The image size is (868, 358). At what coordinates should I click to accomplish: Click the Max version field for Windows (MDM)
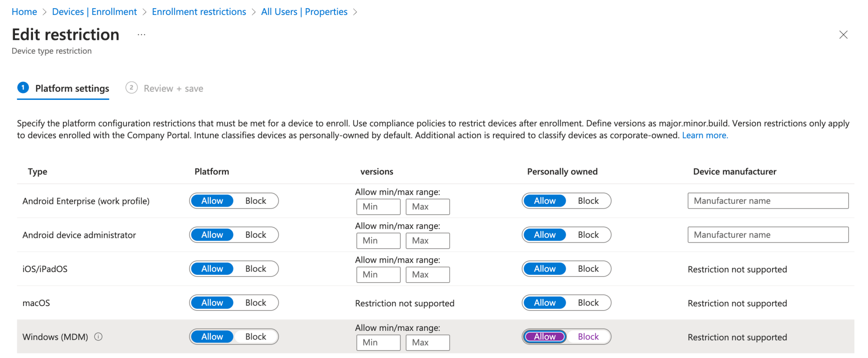click(427, 343)
